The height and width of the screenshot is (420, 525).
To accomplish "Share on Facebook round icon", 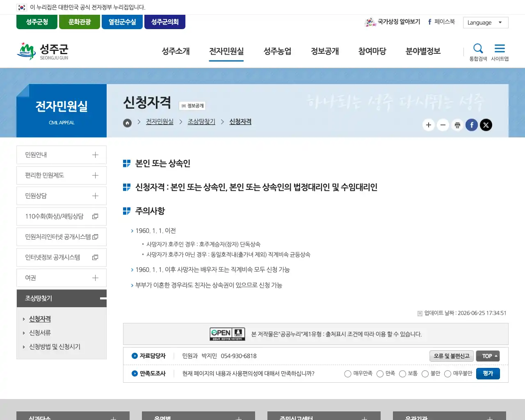I will pyautogui.click(x=472, y=125).
